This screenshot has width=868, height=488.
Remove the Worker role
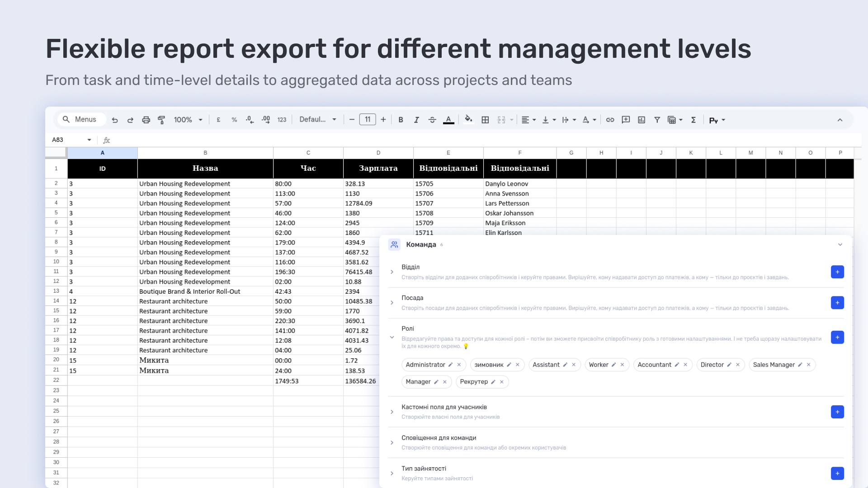pos(622,365)
